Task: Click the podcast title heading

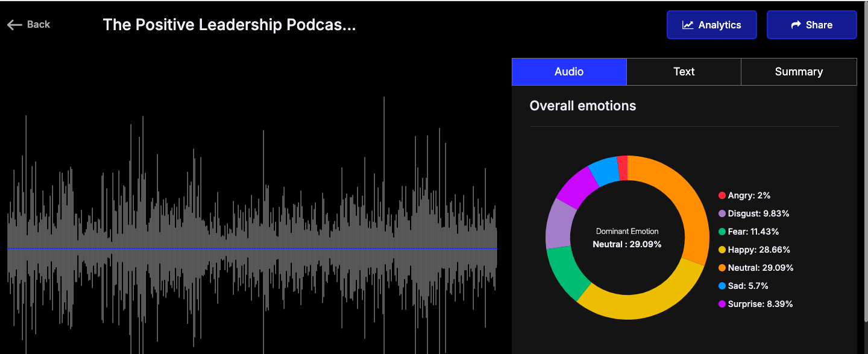Action: [229, 25]
